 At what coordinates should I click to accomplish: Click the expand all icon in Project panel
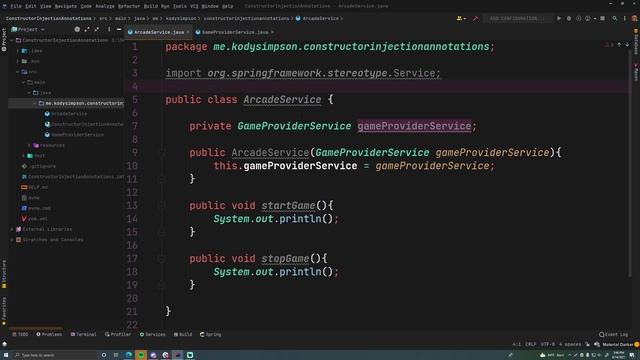(87, 29)
